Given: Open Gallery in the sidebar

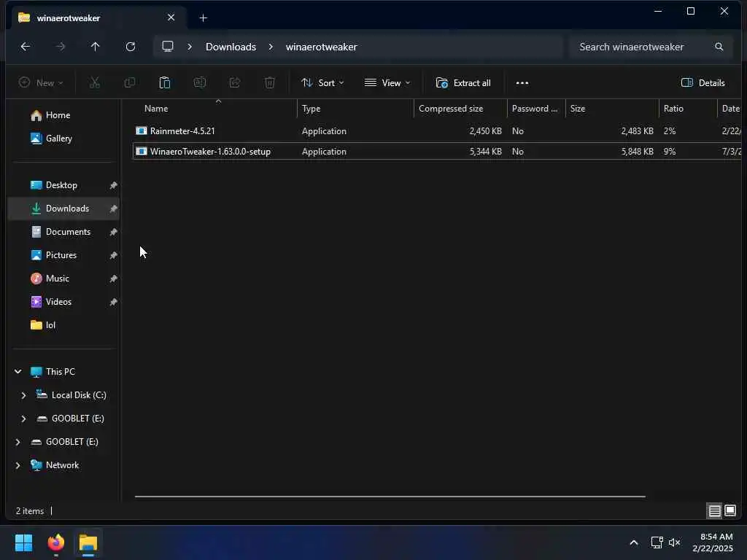Looking at the screenshot, I should click(x=59, y=139).
